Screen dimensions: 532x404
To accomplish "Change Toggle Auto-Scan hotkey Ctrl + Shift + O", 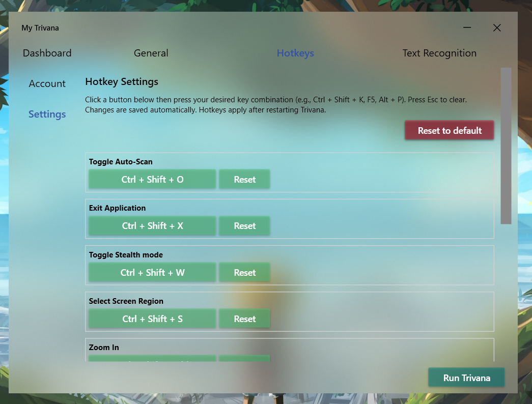I will click(152, 179).
